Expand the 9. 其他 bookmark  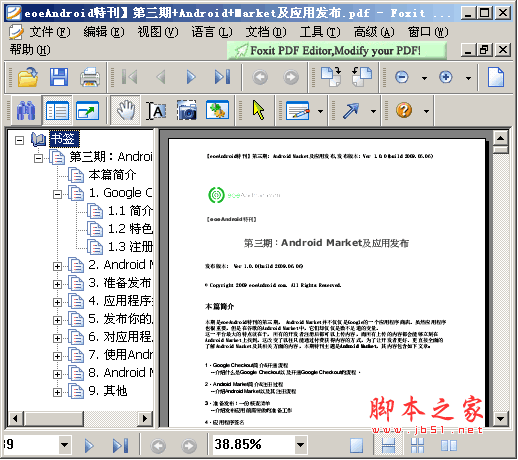click(57, 392)
